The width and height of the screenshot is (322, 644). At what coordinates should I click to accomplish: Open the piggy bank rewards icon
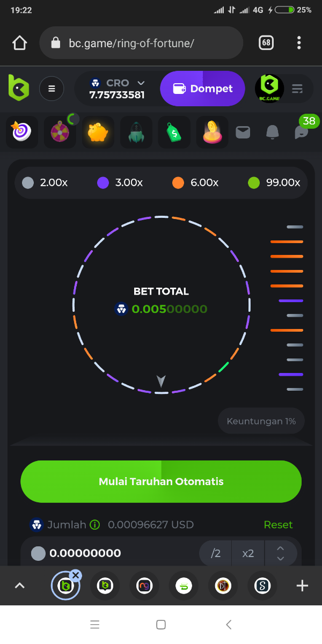pos(98,132)
